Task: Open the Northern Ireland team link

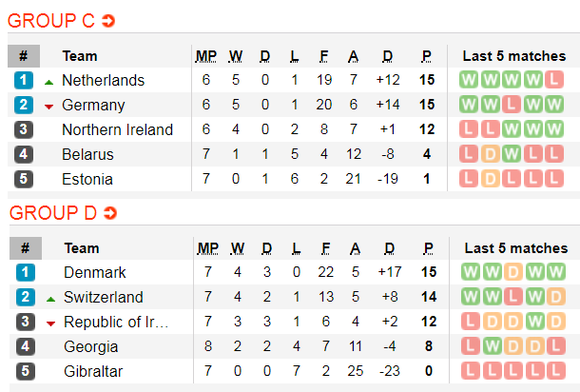Action: 117,130
